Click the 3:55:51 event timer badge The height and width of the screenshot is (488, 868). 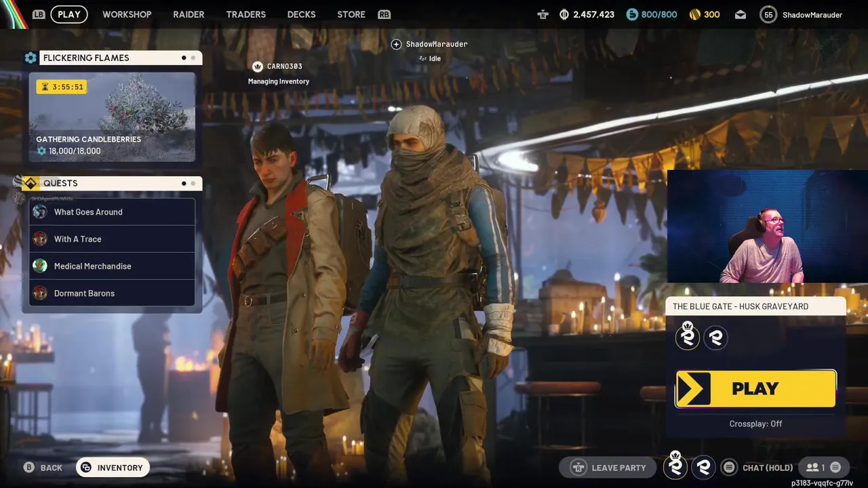(62, 87)
